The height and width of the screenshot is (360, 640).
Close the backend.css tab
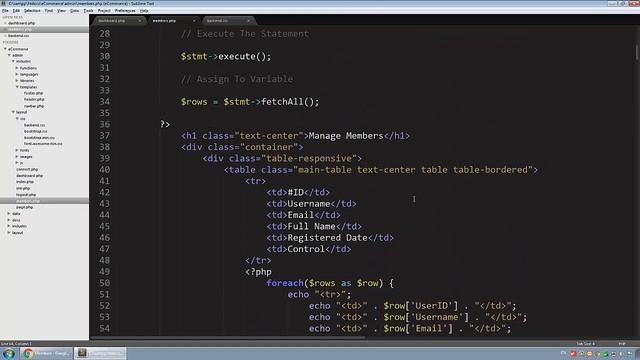248,20
